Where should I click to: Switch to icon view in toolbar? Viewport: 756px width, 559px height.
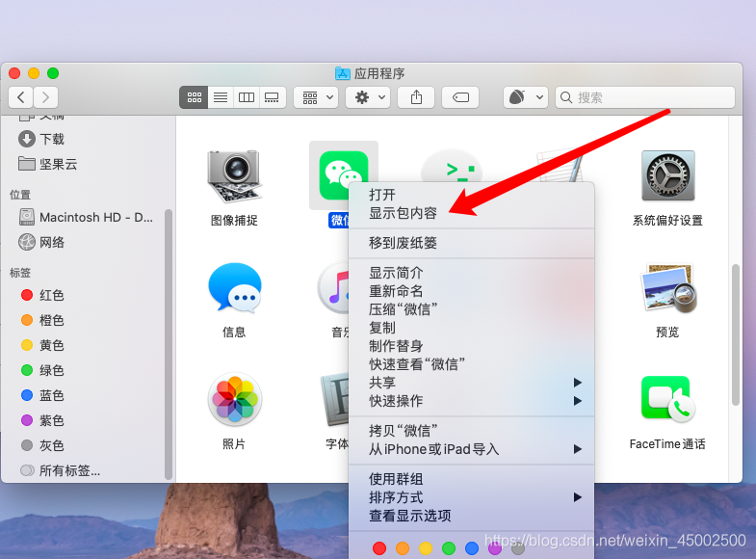pos(194,97)
